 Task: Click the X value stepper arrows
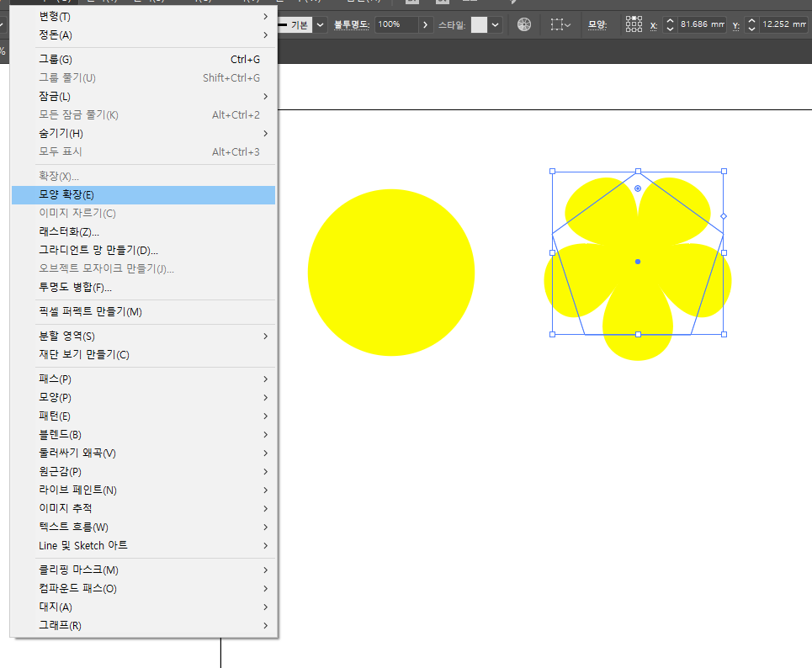point(670,24)
